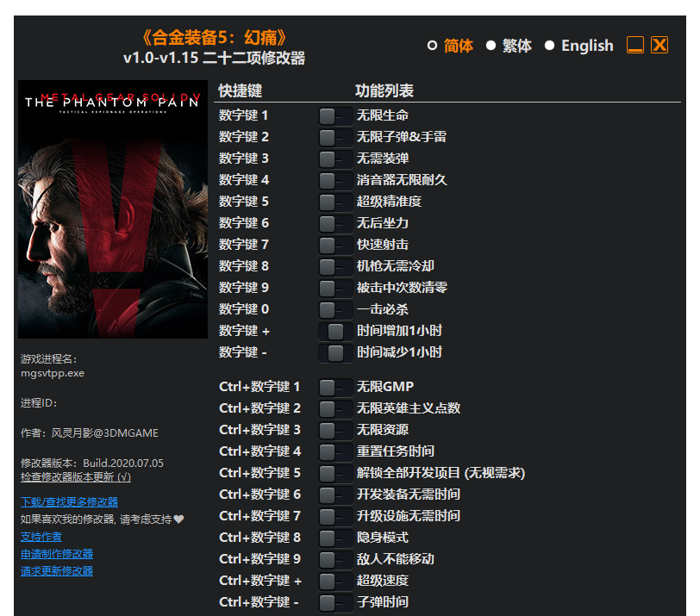This screenshot has width=700, height=616.
Task: Toggle 无限英雄主义点数 switch
Action: point(335,408)
